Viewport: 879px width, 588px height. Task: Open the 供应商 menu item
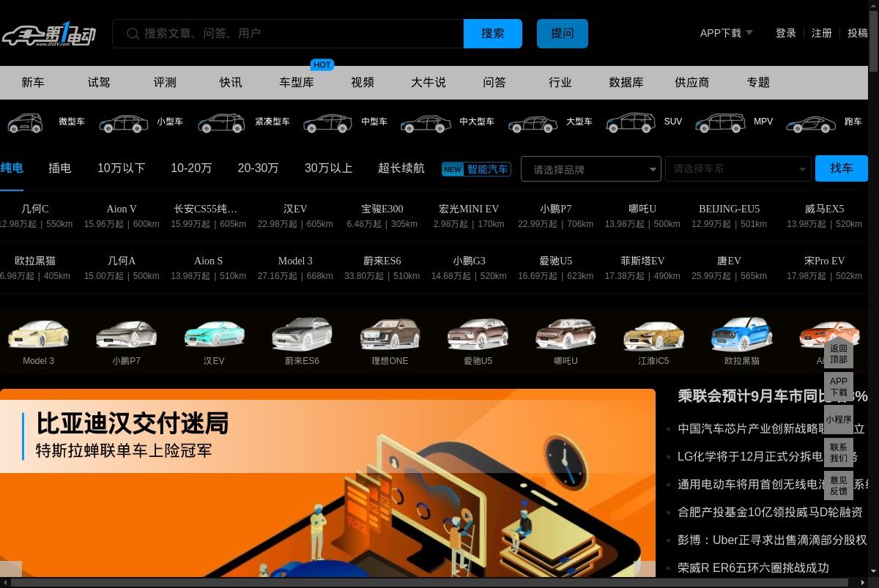pyautogui.click(x=692, y=83)
